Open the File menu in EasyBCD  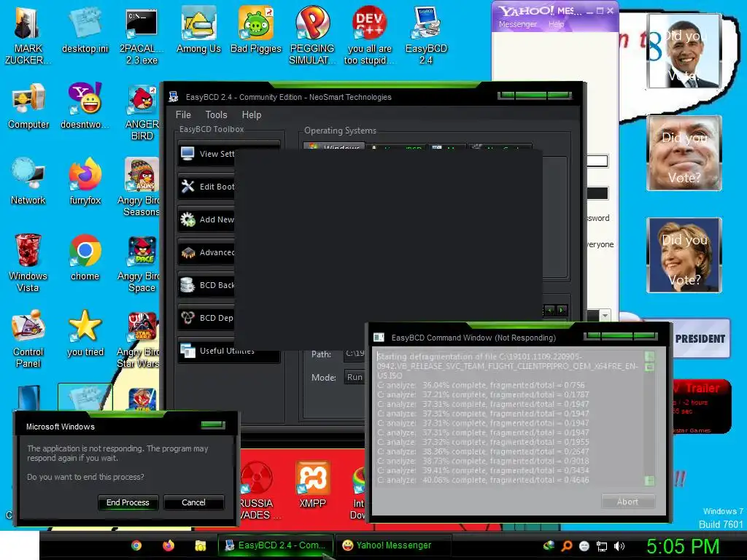click(183, 114)
